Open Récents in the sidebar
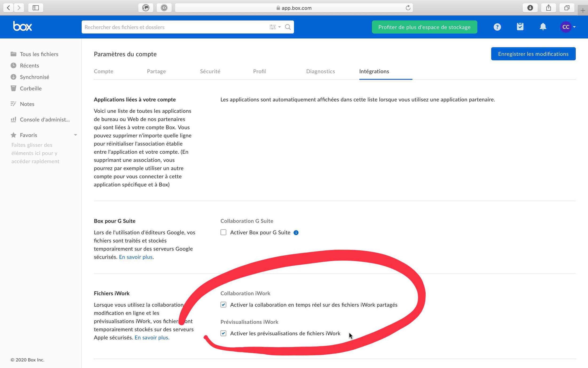588x368 pixels. [x=25, y=65]
